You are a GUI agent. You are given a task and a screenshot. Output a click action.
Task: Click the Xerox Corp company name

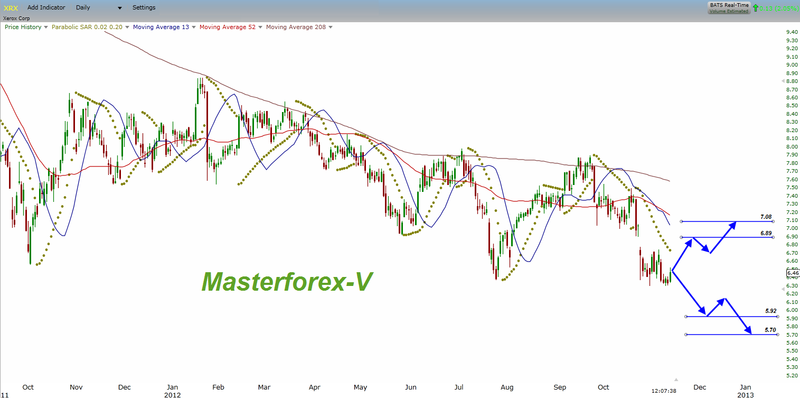16,18
